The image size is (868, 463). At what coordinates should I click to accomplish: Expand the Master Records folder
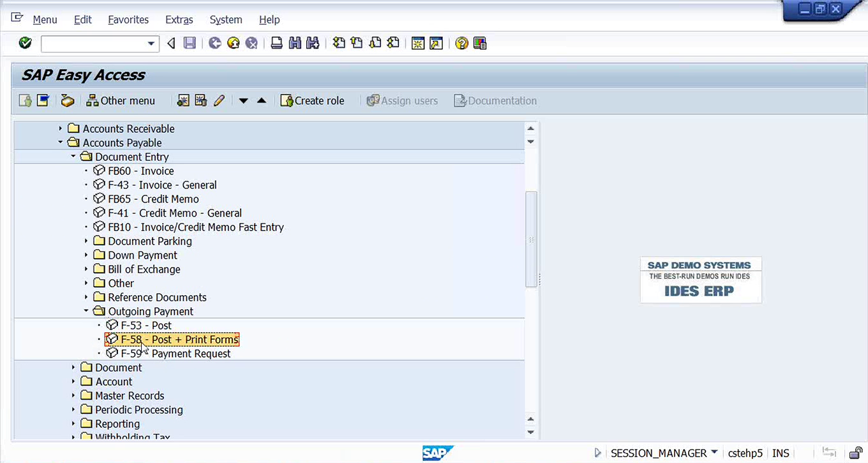coord(73,395)
